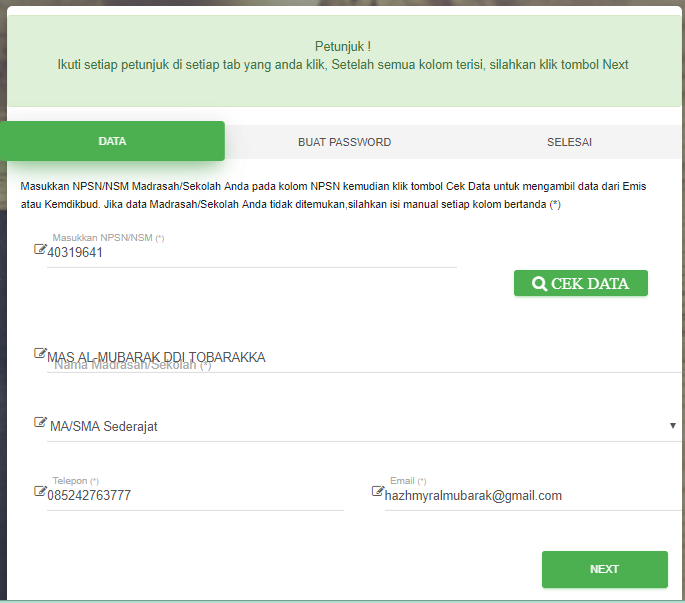Viewport: 685px width, 603px height.
Task: Click the edit icon beside NPSN/NSM field
Action: click(40, 249)
